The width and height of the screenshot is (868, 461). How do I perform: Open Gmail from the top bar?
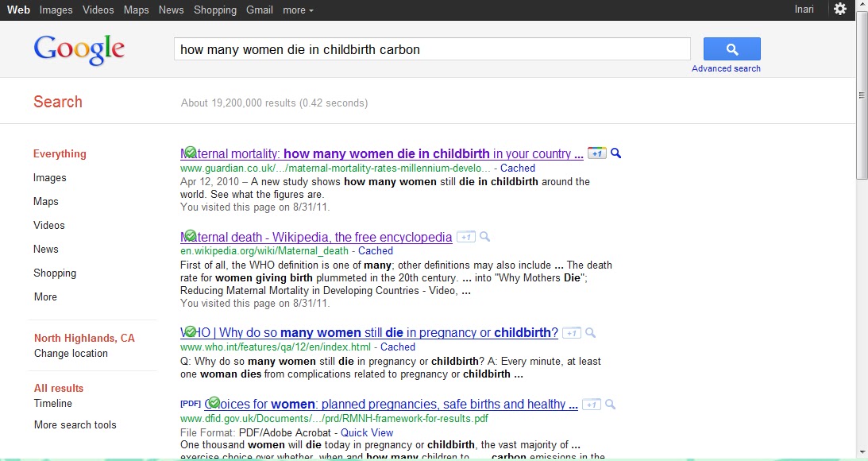pos(260,10)
